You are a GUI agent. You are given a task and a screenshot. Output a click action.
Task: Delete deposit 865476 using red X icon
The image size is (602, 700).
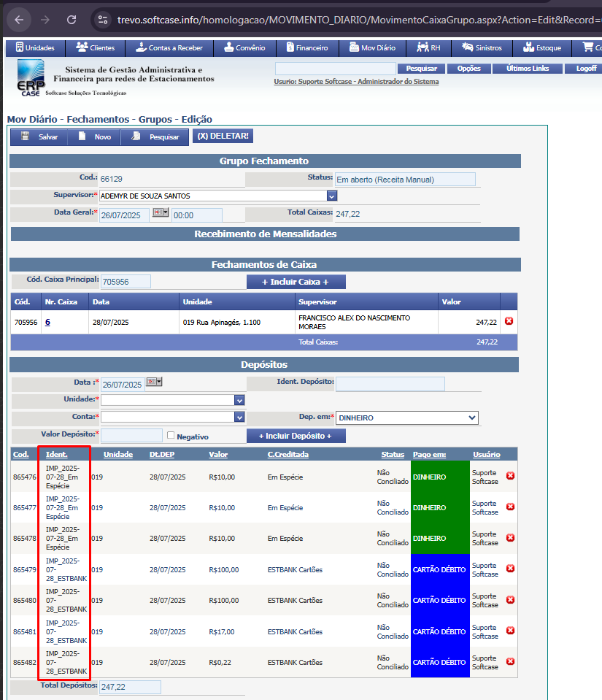[511, 476]
